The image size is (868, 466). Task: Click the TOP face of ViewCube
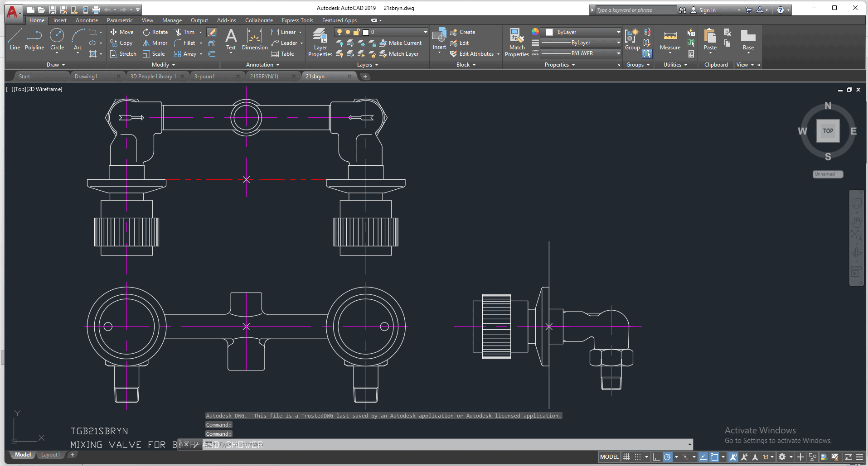click(828, 131)
